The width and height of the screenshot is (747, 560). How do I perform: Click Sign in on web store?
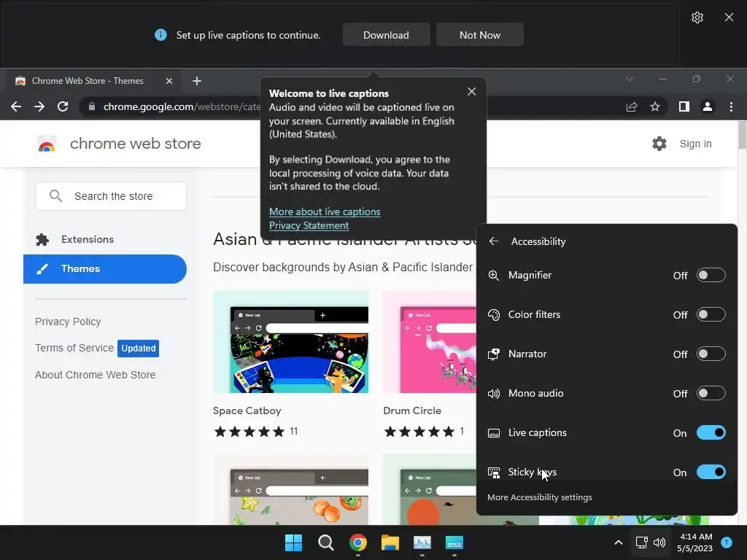pos(695,144)
